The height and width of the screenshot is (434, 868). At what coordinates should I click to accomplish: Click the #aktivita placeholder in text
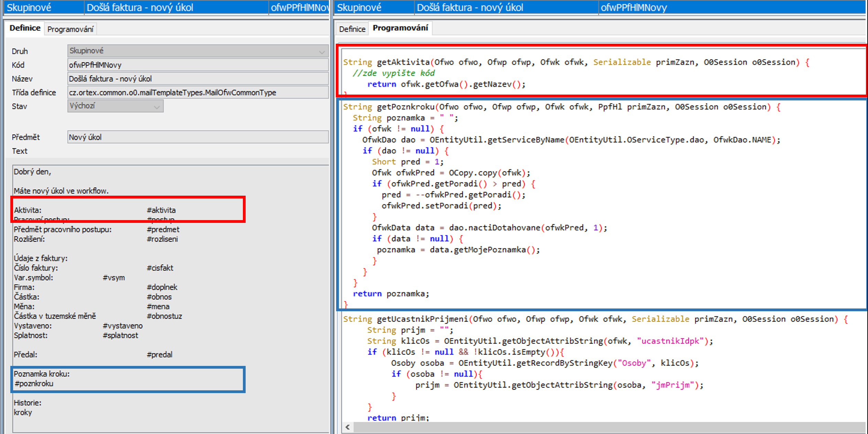click(161, 210)
